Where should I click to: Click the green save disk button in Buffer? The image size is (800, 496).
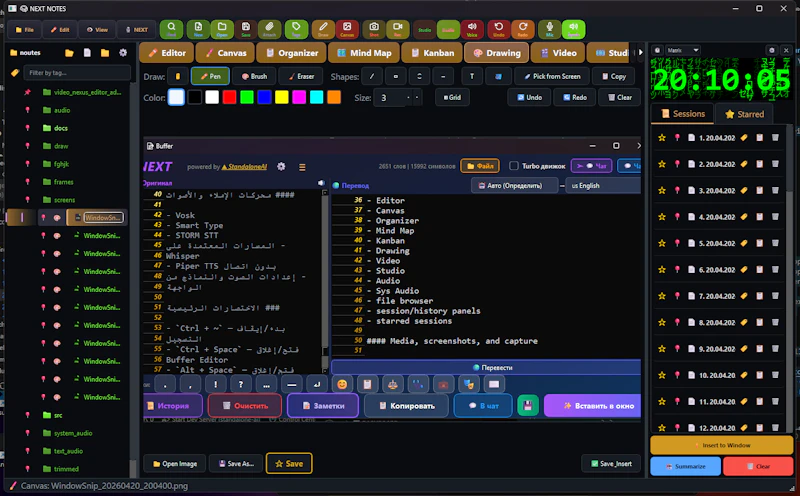(528, 406)
